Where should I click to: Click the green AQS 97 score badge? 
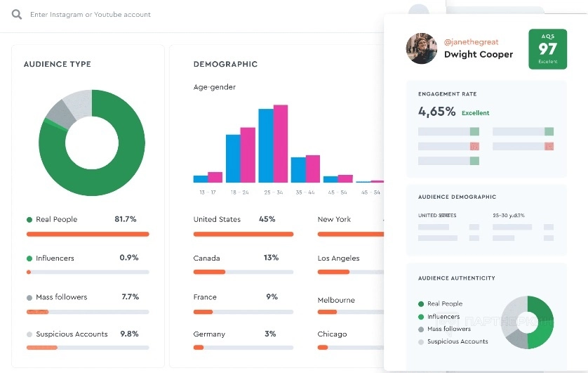[547, 49]
